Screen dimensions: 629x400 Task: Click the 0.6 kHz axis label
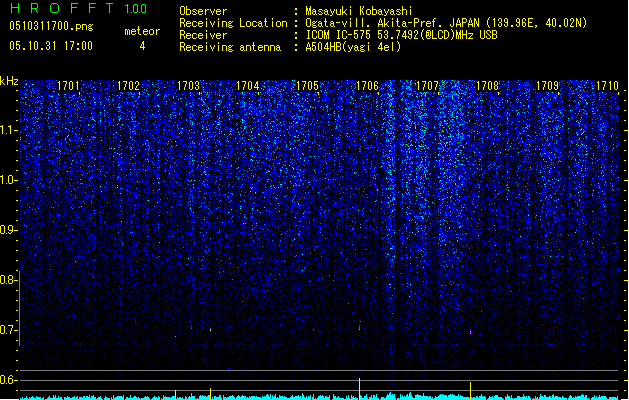[x=8, y=380]
